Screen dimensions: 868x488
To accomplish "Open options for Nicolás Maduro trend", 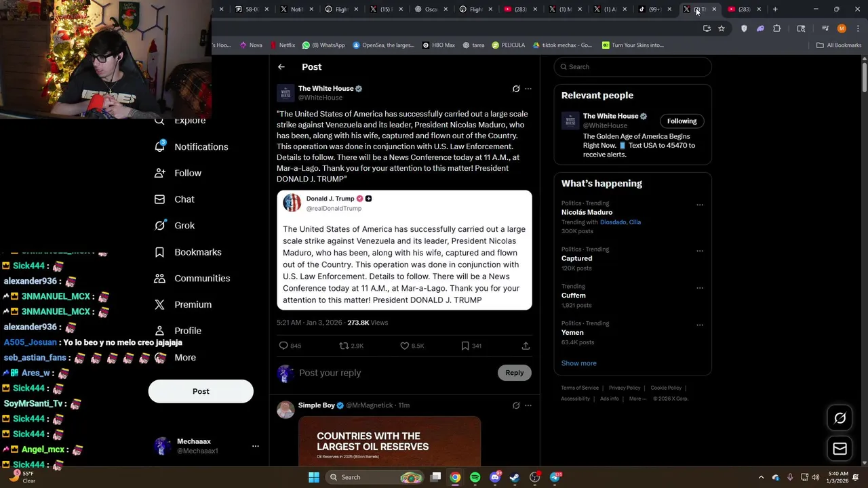I will (x=700, y=205).
